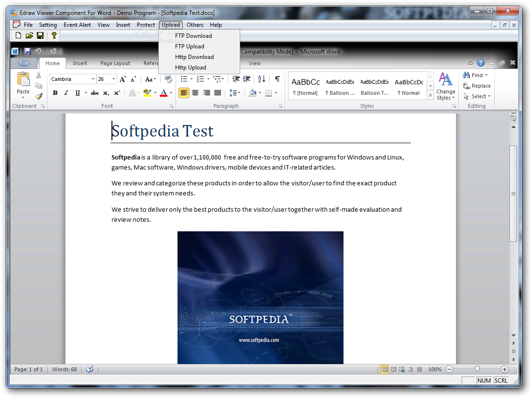Click the zoom in plus button
The image size is (532, 398).
[x=505, y=369]
